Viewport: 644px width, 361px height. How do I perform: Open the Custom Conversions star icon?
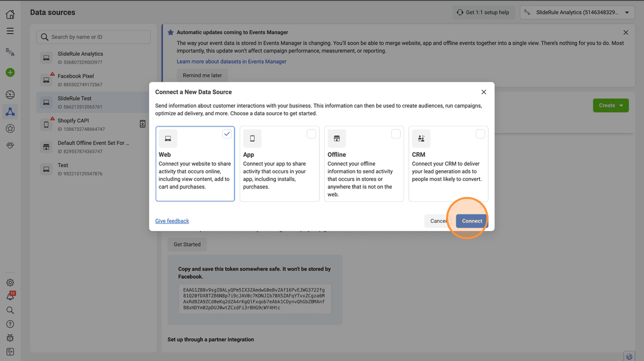tap(10, 128)
